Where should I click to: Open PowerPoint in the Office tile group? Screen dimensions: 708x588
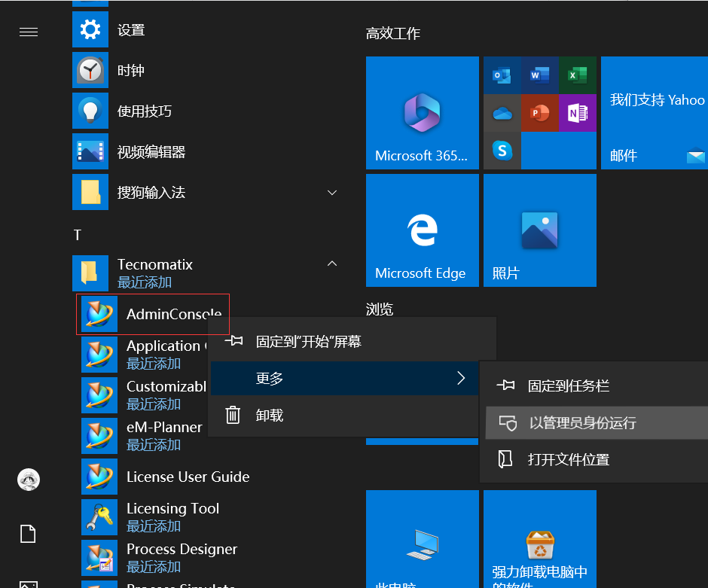pos(539,113)
